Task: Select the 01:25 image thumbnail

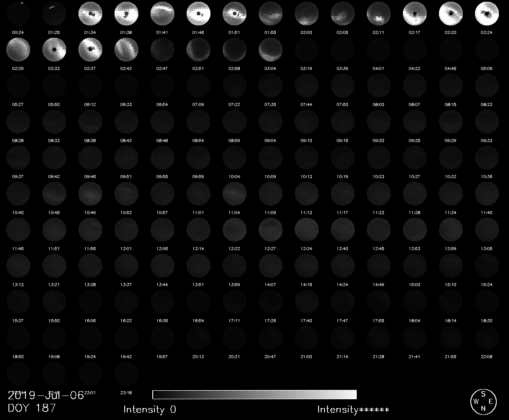Action: tap(54, 14)
